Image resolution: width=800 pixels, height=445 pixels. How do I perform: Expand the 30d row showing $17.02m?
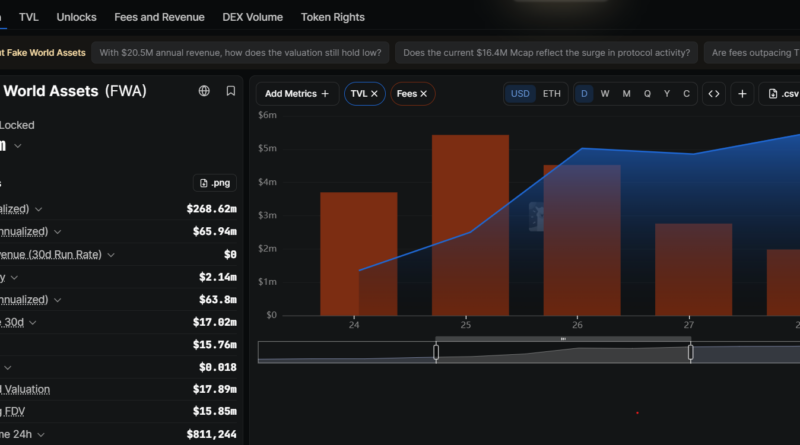33,323
